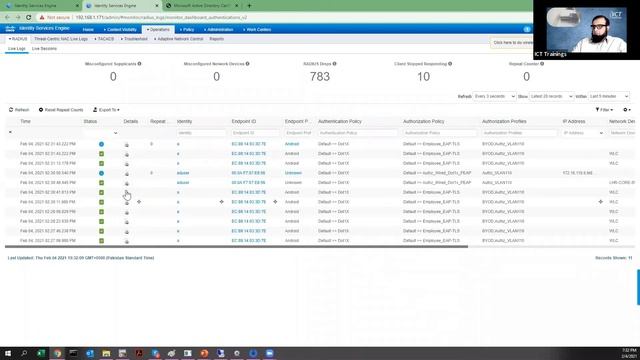
Task: Click the browser forward arrow
Action: coord(18,18)
